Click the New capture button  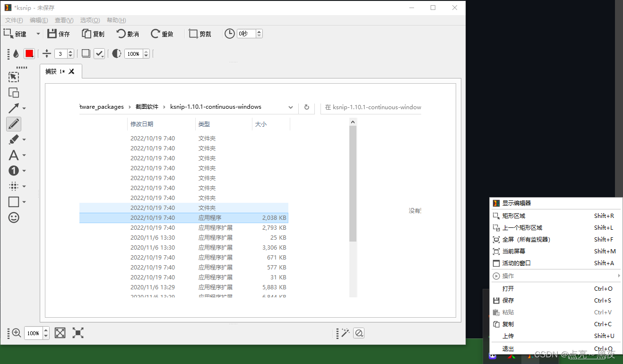coord(15,34)
